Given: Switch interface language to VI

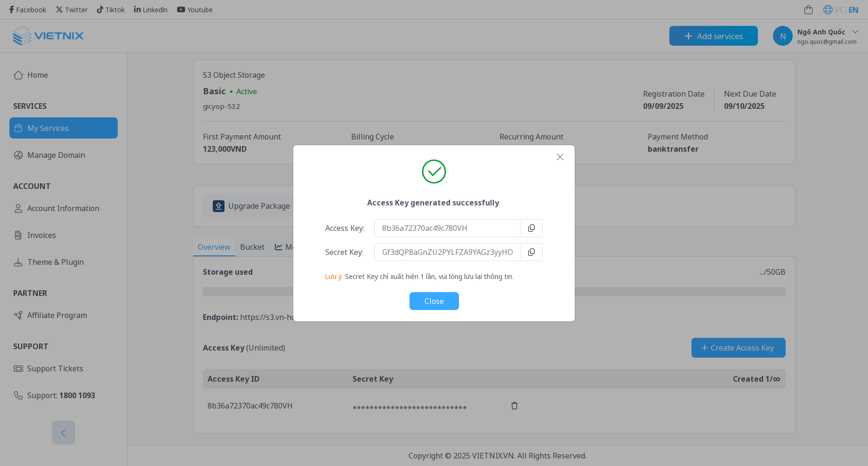Looking at the screenshot, I should 839,9.
